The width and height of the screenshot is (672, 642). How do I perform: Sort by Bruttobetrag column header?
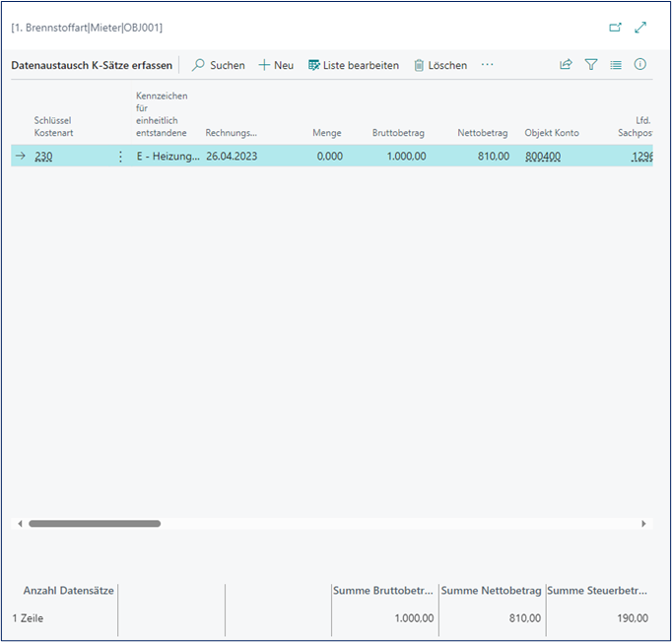399,133
